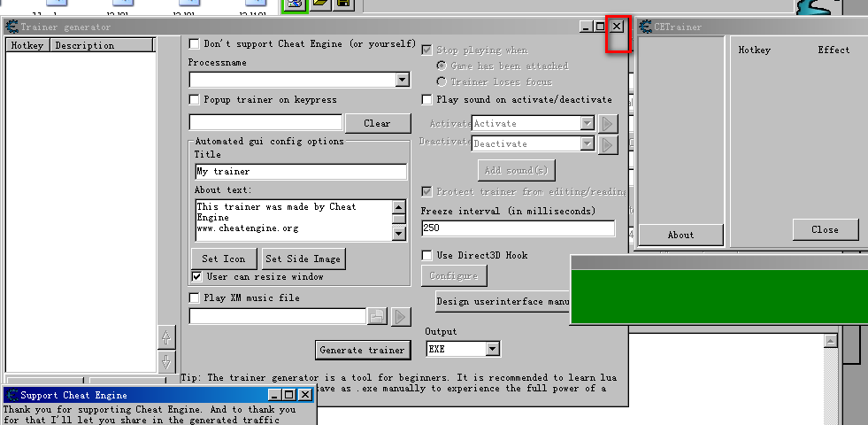Maximize the Support Cheat Engine window

point(289,395)
